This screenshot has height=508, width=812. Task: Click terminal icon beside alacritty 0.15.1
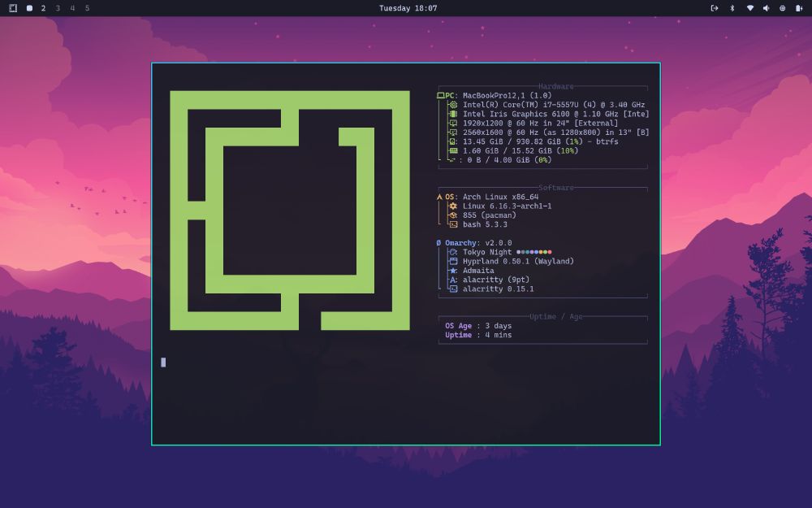tap(453, 289)
